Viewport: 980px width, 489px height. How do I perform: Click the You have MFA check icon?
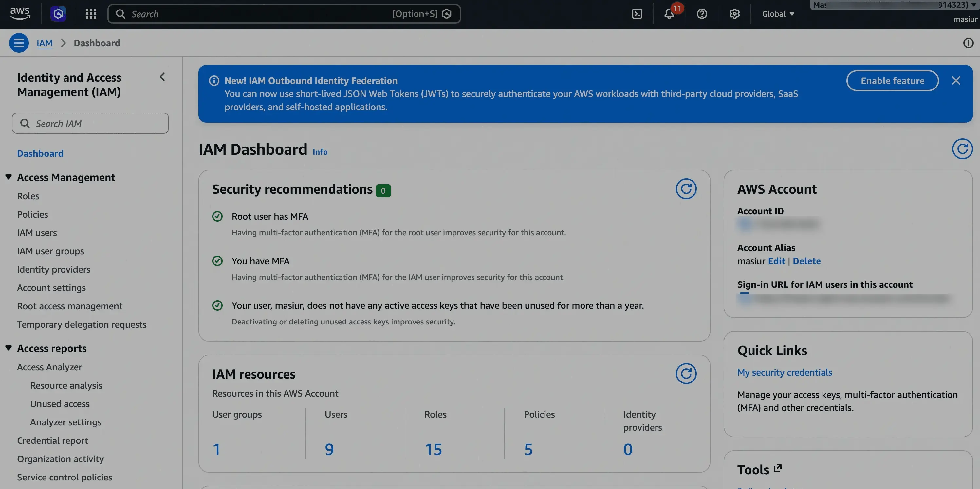click(x=217, y=261)
